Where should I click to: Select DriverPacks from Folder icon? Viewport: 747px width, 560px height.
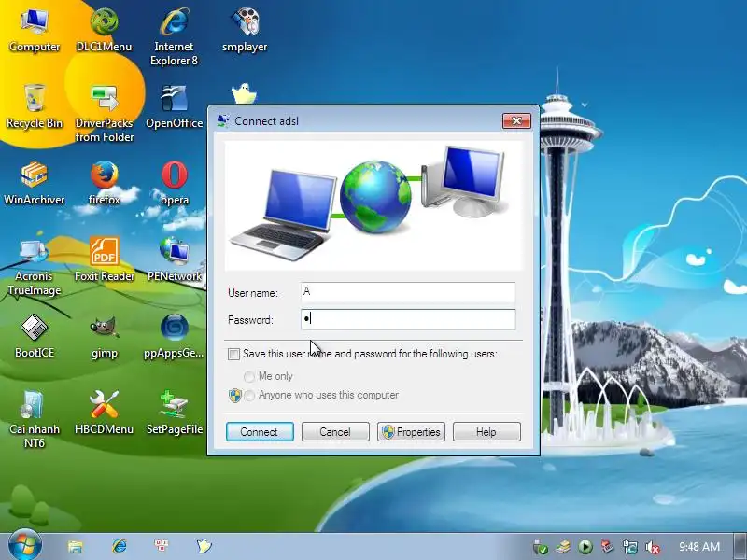click(104, 113)
